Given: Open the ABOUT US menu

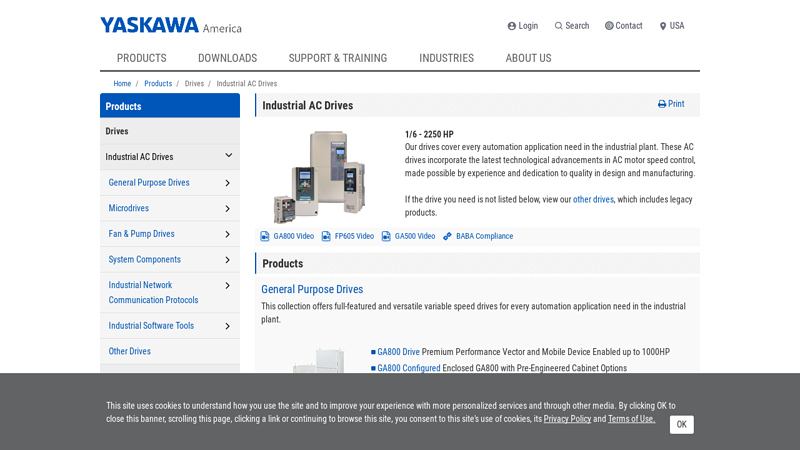Looking at the screenshot, I should (529, 58).
